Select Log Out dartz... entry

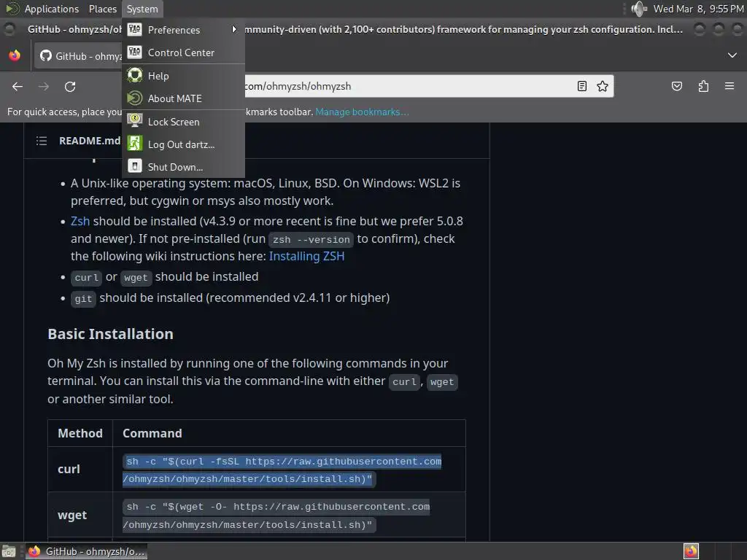pos(183,144)
